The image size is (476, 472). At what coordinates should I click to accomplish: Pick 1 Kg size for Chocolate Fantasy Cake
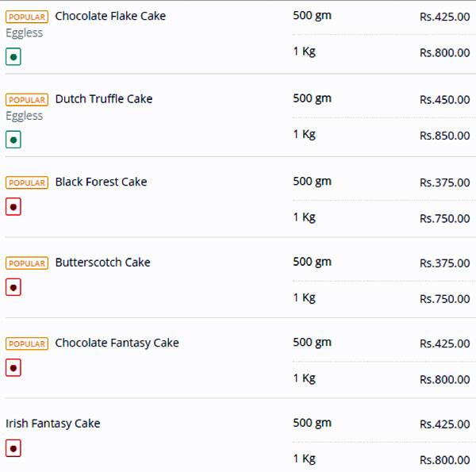pyautogui.click(x=304, y=378)
